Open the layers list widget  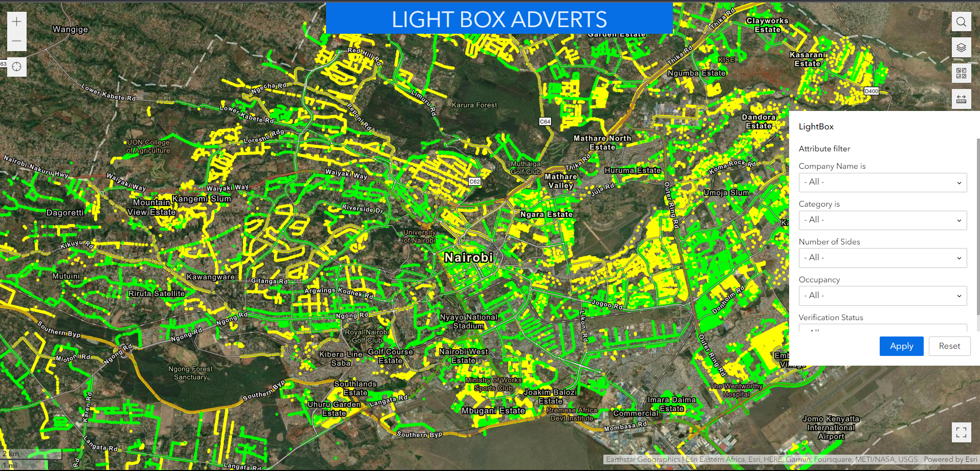(x=961, y=48)
